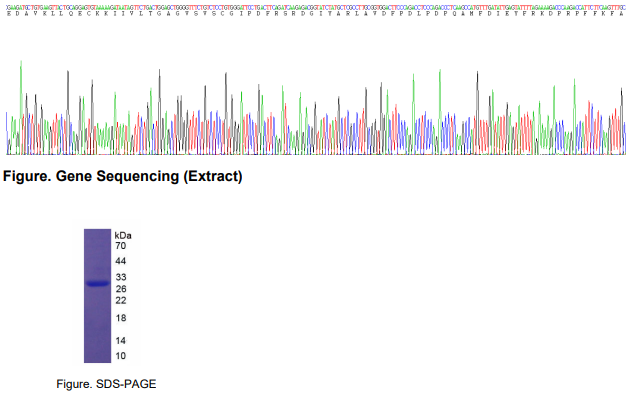The height and width of the screenshot is (394, 638).
Task: Click the 14 kDa marker label
Action: pos(121,341)
